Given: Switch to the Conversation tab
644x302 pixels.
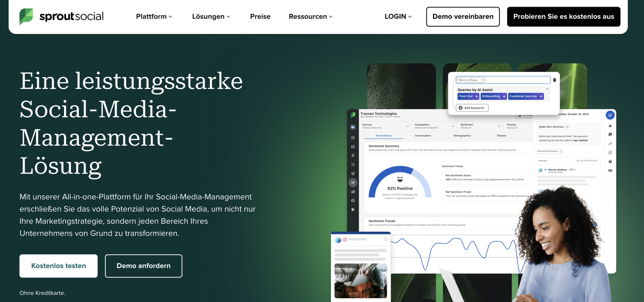Looking at the screenshot, I should (x=423, y=136).
